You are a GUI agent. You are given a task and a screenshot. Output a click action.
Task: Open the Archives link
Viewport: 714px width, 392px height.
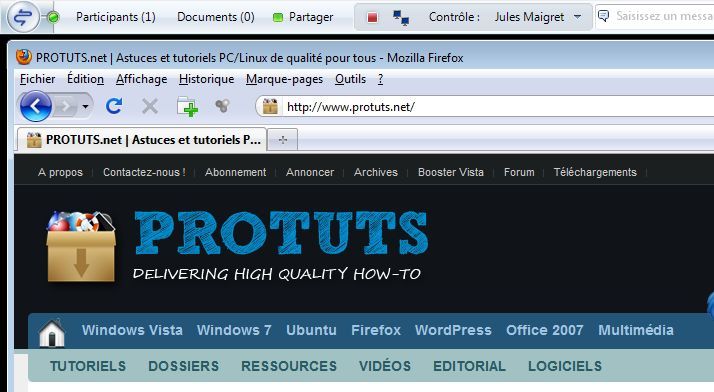(376, 172)
